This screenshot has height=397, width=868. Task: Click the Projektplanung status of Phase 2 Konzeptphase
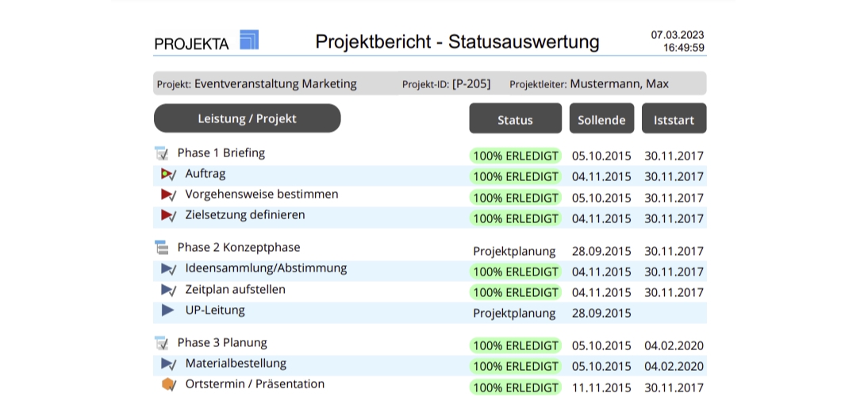coord(514,251)
